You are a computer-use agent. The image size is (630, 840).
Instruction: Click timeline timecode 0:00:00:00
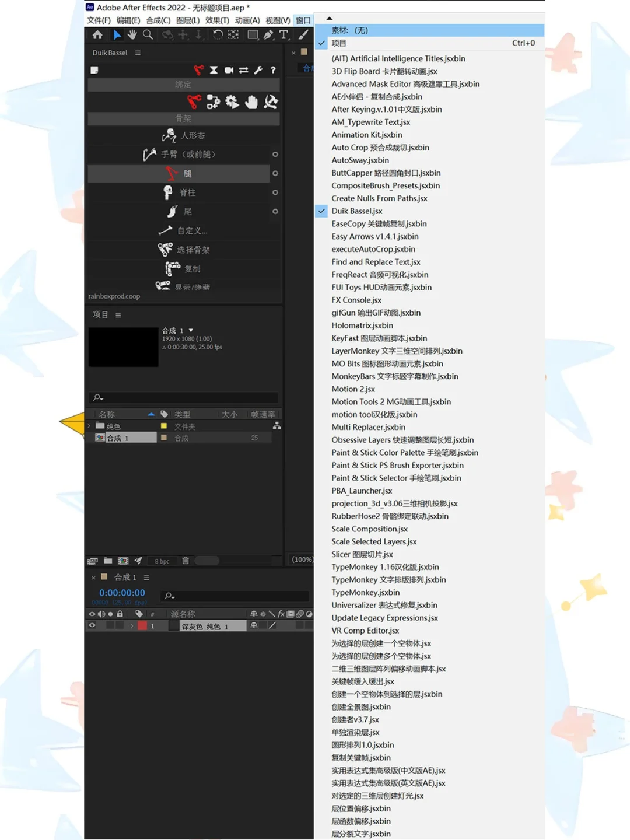122,593
